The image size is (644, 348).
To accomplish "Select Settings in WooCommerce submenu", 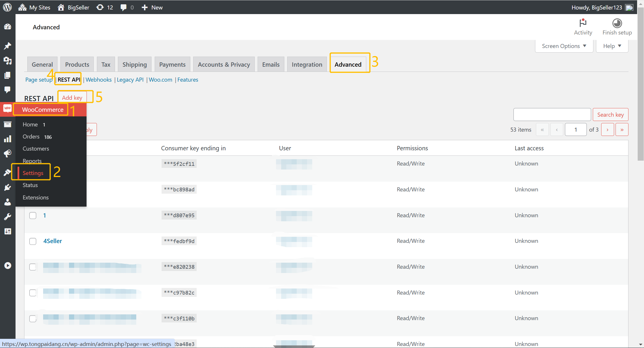I will point(33,173).
